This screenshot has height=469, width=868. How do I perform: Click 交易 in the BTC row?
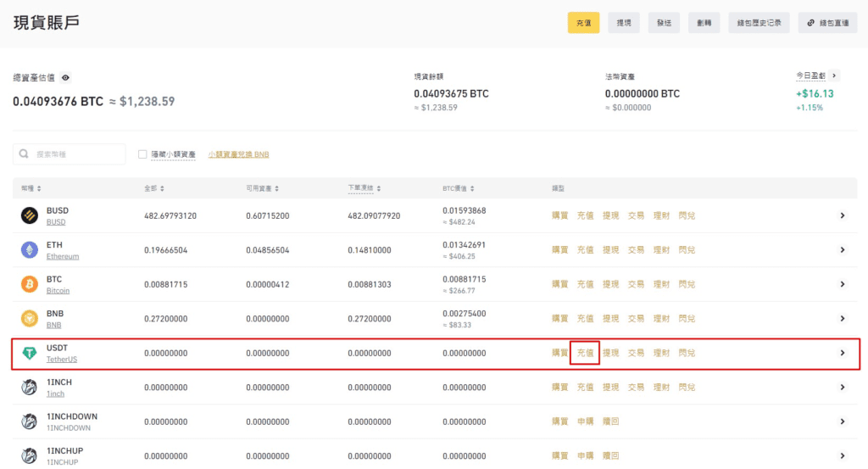(636, 284)
